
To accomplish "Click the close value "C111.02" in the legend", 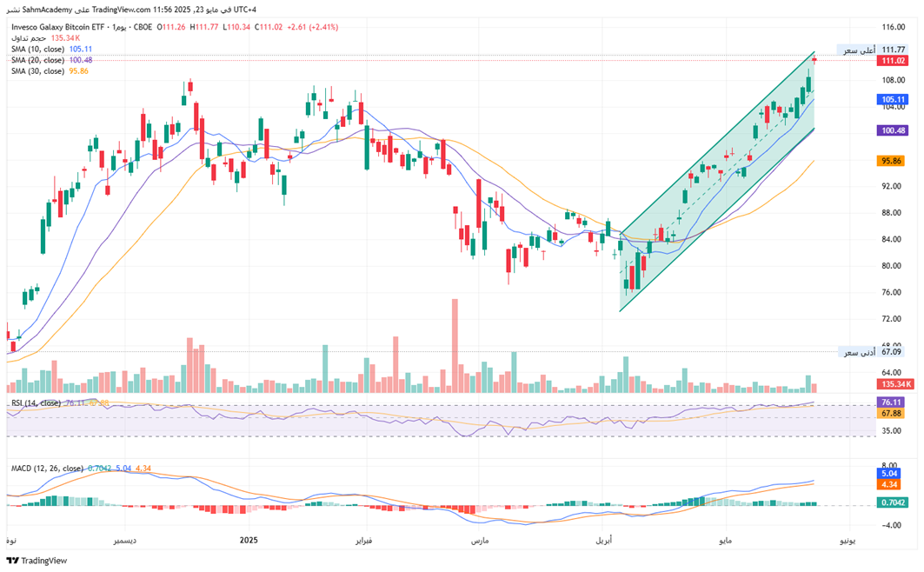I will [269, 27].
